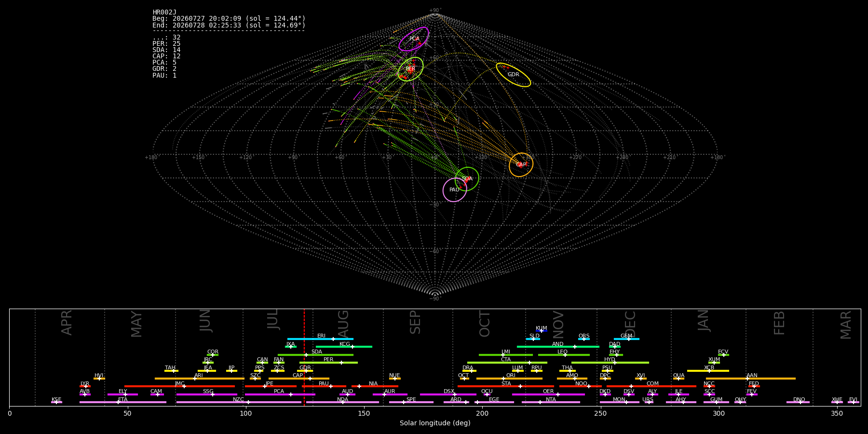The height and width of the screenshot is (434, 868).
Task: Select the CAP radiant circle
Action: [521, 165]
